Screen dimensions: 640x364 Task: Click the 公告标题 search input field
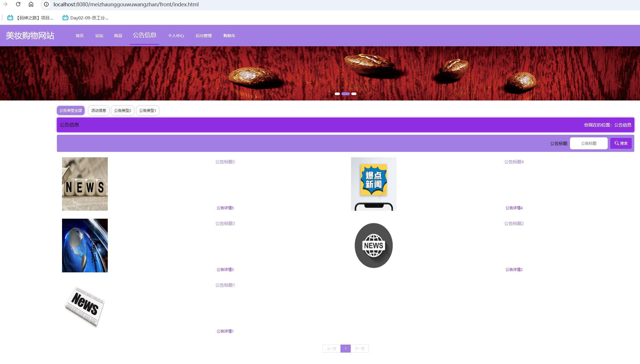(589, 143)
